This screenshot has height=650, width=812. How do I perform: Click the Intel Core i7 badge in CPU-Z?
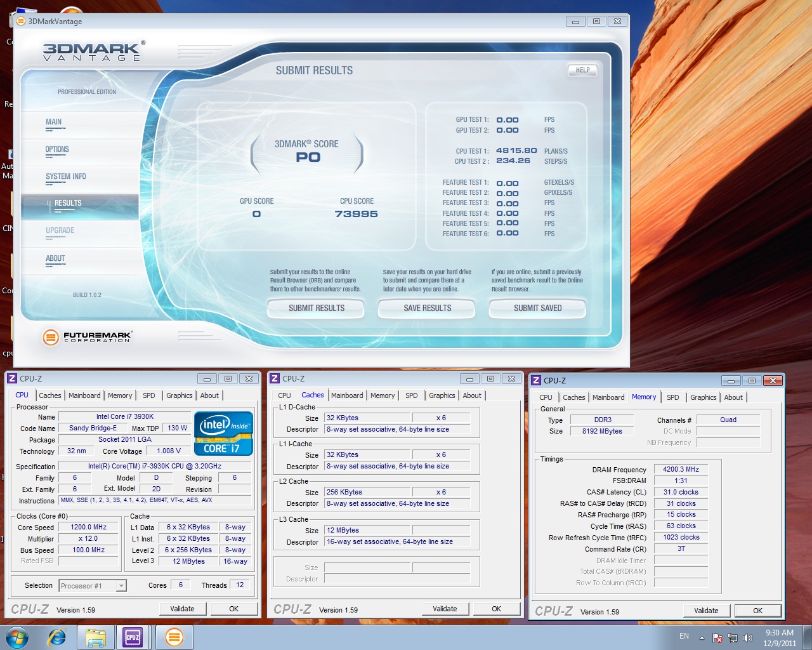point(224,434)
